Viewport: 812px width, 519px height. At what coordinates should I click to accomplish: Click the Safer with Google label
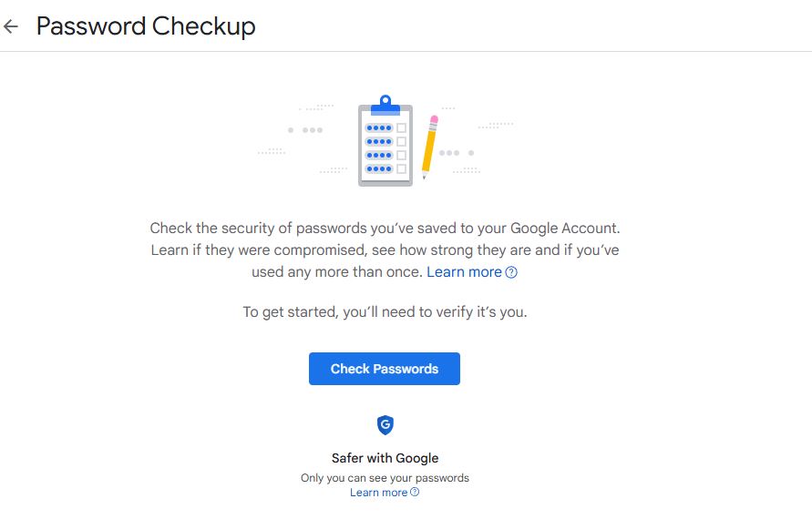(385, 458)
